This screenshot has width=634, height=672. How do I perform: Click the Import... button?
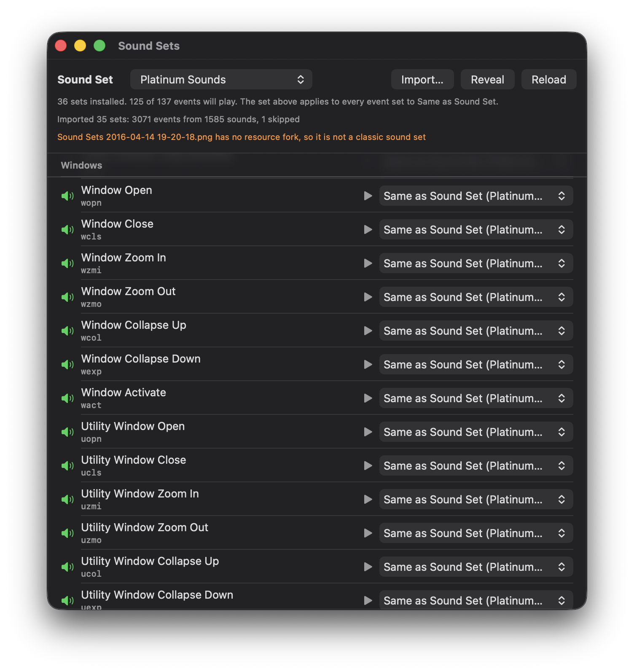tap(422, 80)
